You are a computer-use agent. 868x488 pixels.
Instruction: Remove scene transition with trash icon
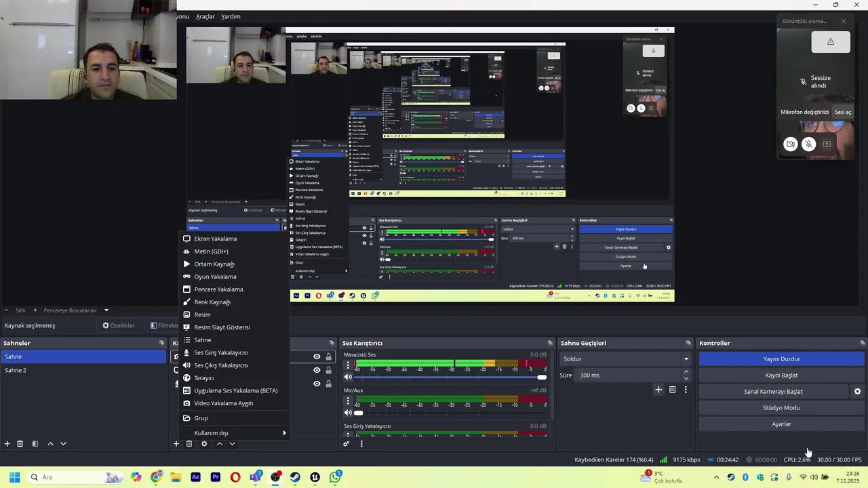[x=673, y=390]
